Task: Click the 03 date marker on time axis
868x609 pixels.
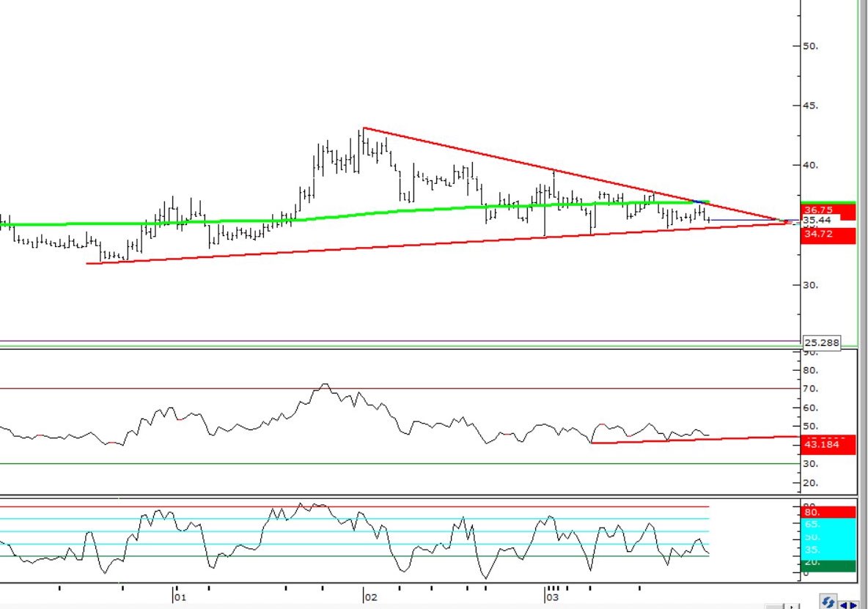Action: tap(551, 597)
